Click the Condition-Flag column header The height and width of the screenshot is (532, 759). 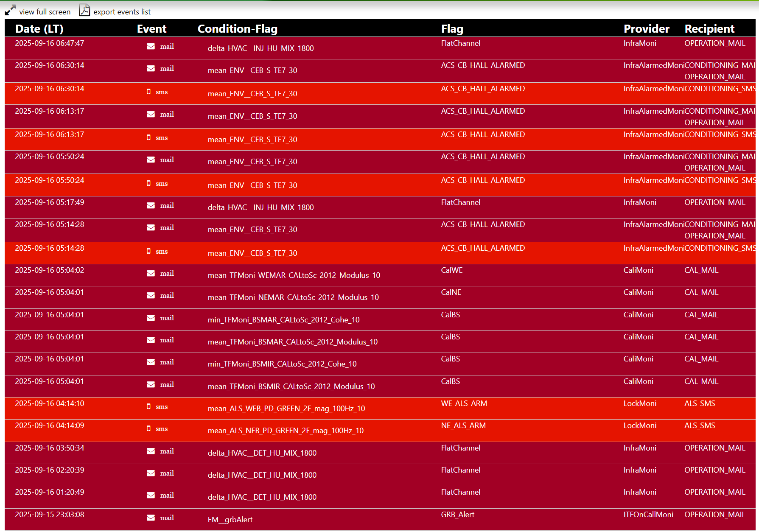[238, 29]
